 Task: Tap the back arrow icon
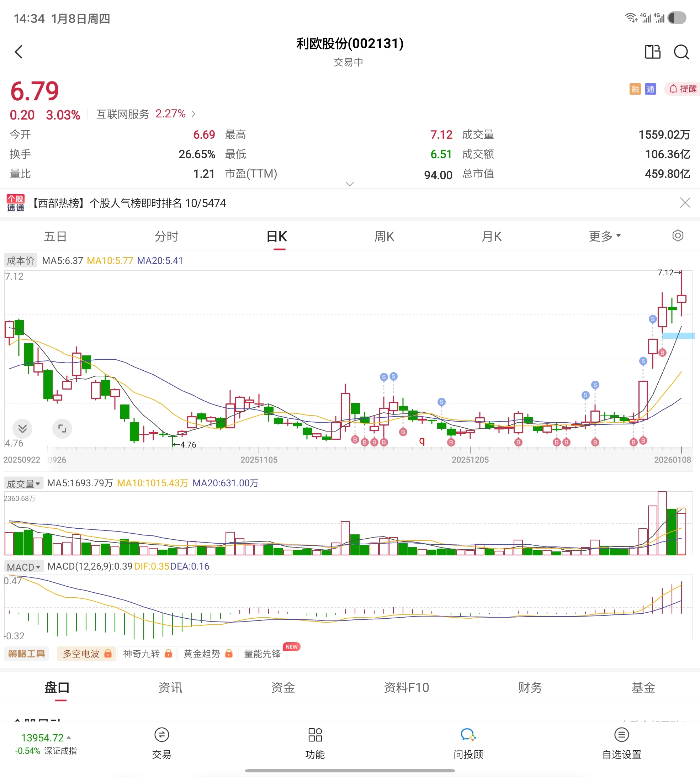point(18,52)
